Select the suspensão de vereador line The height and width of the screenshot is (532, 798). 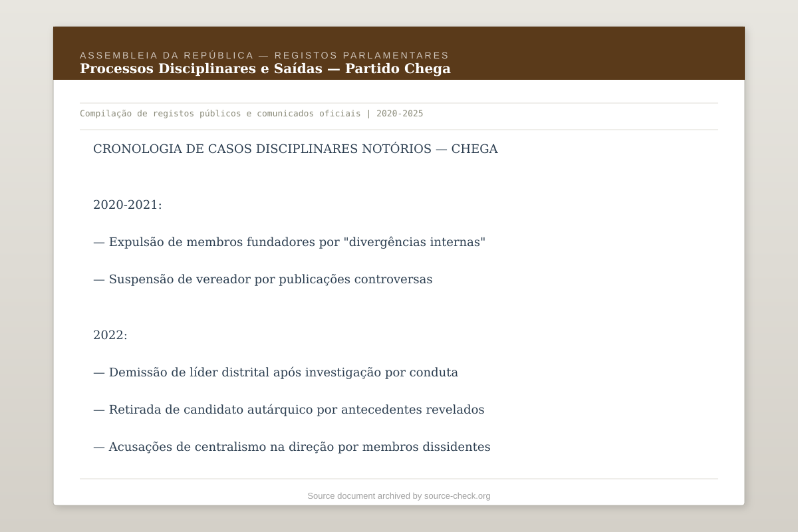click(263, 279)
